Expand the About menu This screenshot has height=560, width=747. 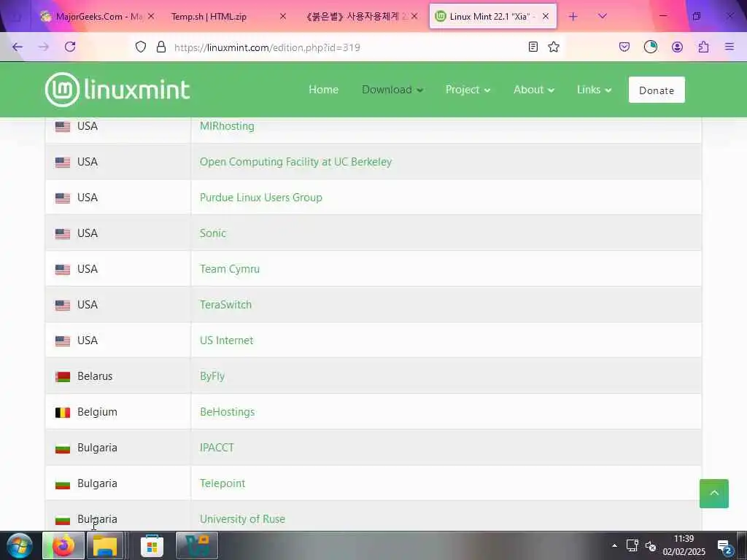533,90
